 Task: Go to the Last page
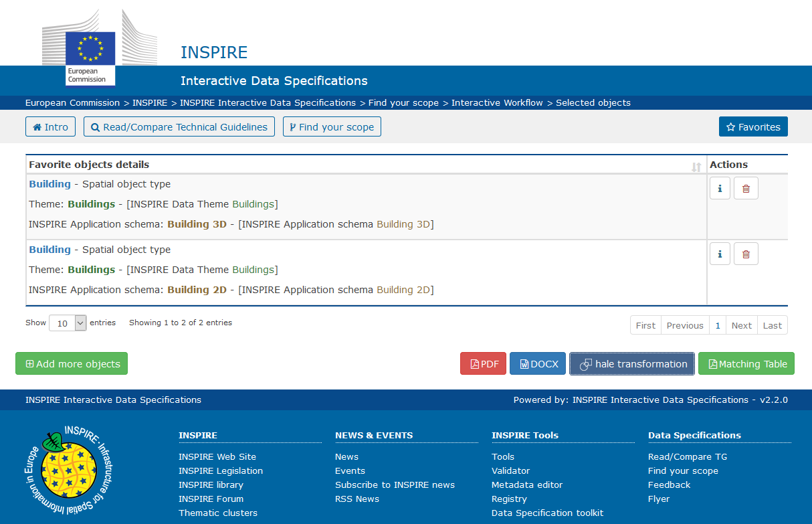click(x=773, y=325)
